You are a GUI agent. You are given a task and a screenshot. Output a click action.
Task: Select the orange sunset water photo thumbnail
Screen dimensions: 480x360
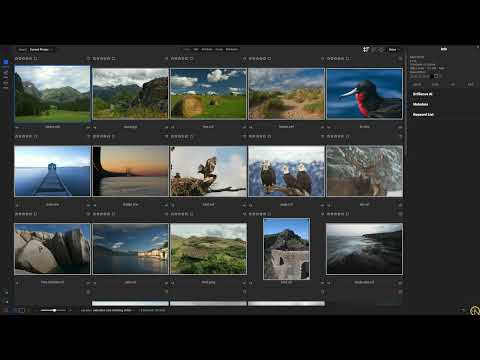coord(130,171)
